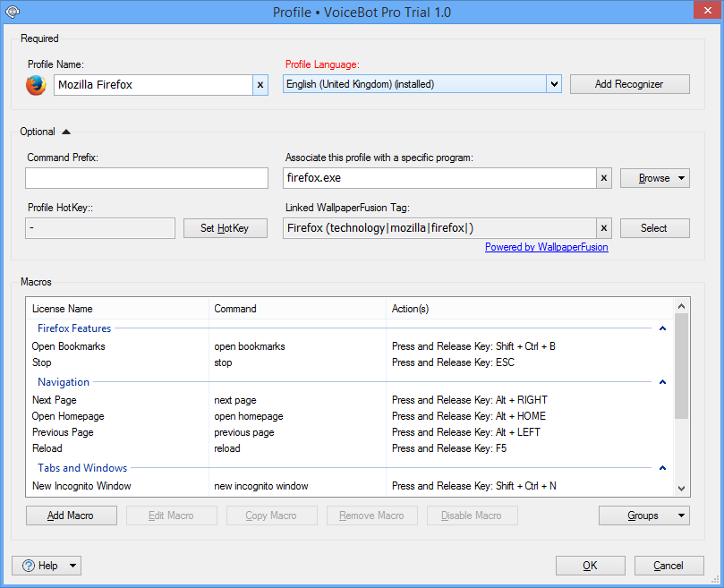Click the 'previous page' command cell
This screenshot has height=588, width=724.
[x=244, y=432]
